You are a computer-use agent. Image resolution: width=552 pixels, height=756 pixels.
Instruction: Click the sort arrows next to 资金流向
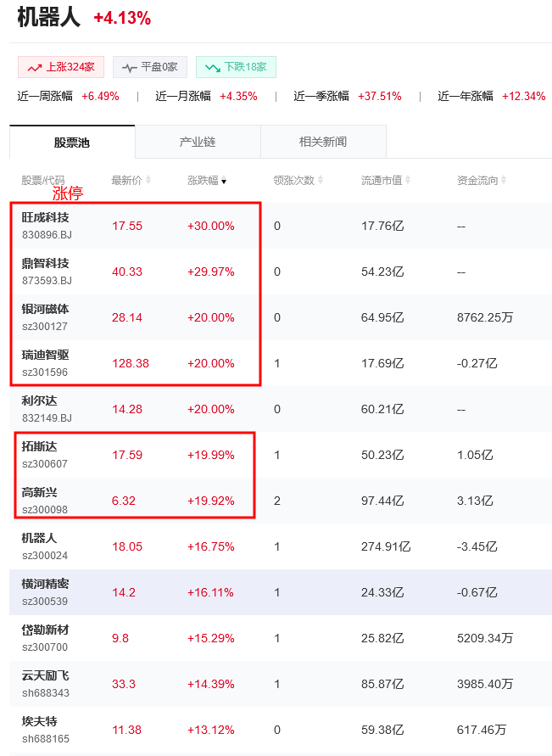pos(504,180)
